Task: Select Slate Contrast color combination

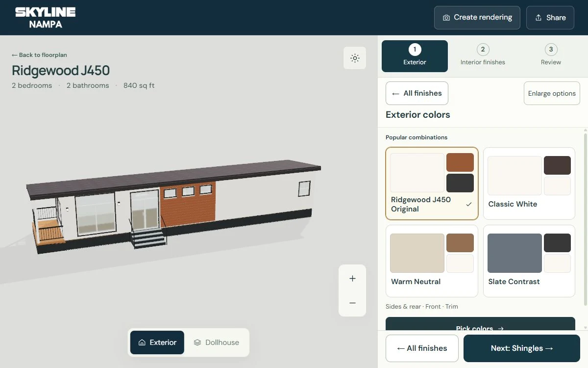Action: point(529,261)
